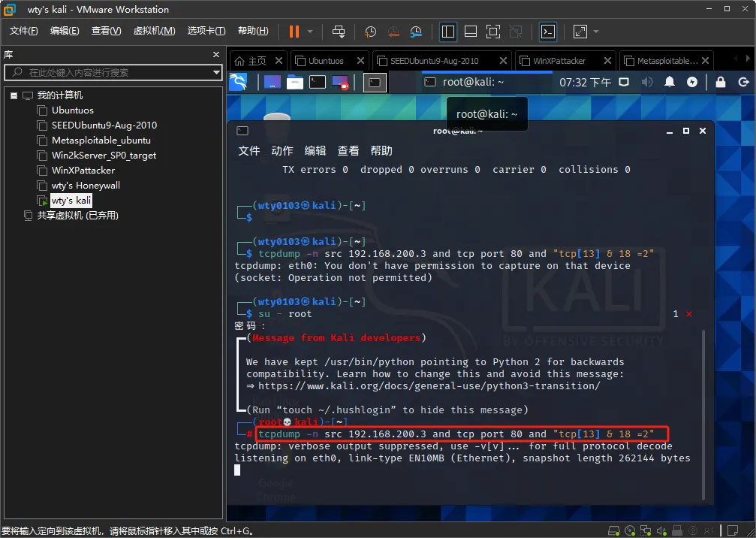
Task: Open the power manager lightning icon
Action: coord(692,82)
